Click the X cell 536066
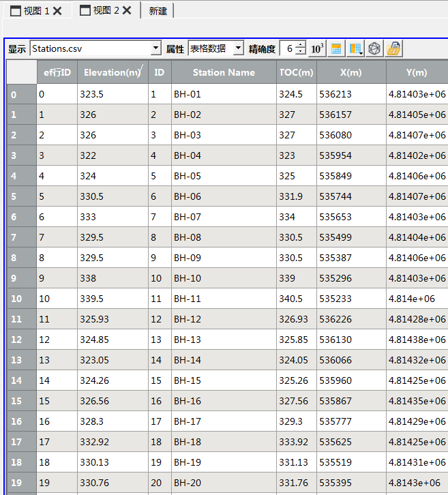Viewport: 448px width, 495px height. [x=351, y=360]
